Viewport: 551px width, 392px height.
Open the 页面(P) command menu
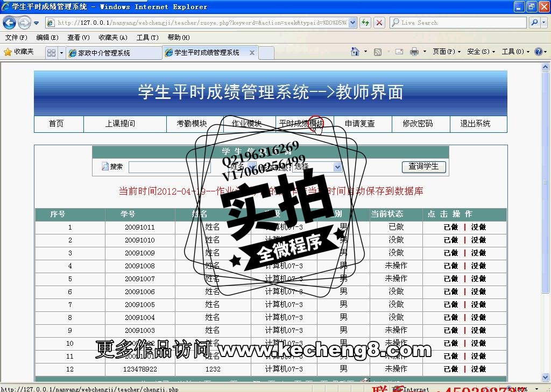tap(447, 52)
